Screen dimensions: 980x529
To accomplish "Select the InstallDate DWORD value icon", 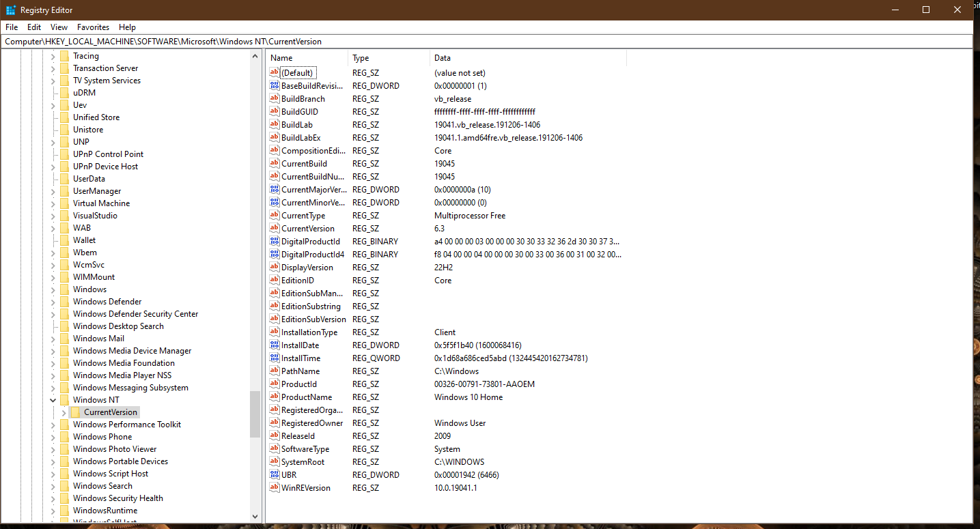I will [275, 345].
